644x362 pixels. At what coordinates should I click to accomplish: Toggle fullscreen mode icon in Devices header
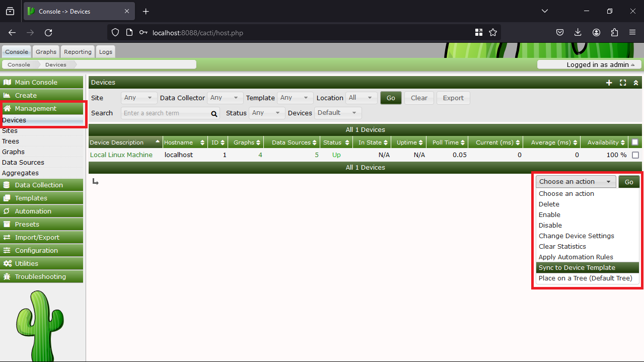pos(623,83)
